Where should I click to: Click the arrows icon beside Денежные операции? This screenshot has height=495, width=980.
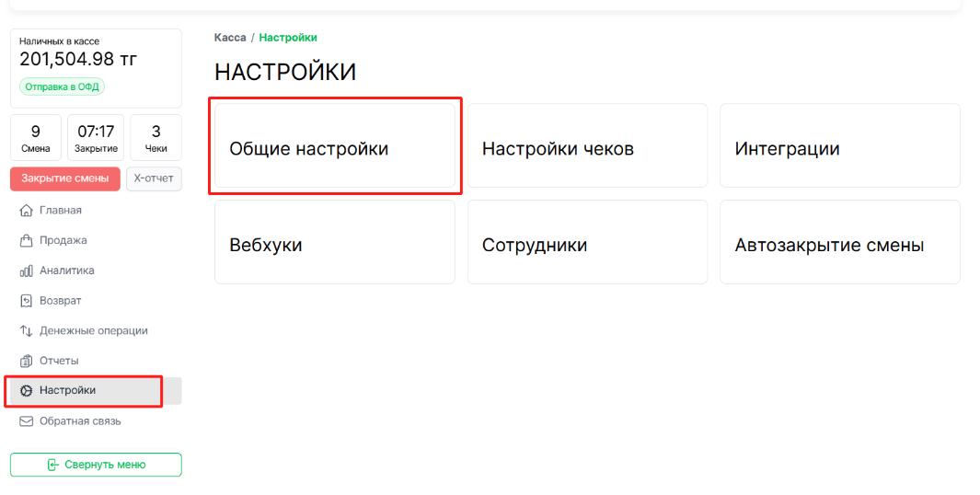click(x=27, y=330)
